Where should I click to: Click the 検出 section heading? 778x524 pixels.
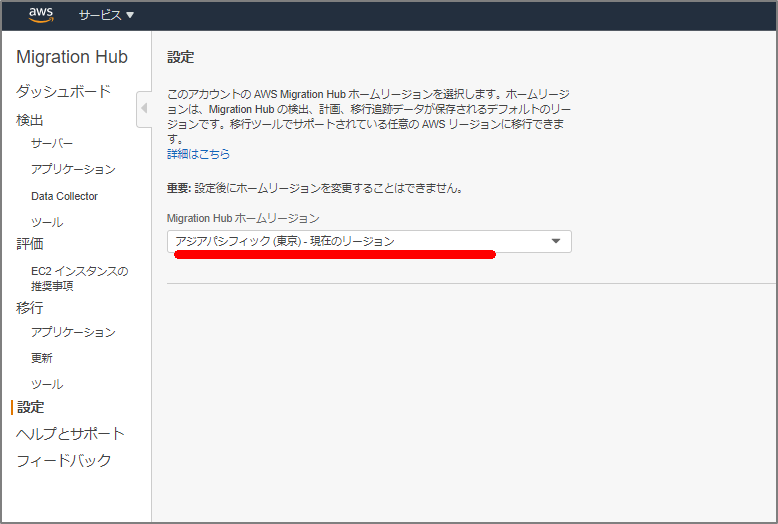point(30,120)
